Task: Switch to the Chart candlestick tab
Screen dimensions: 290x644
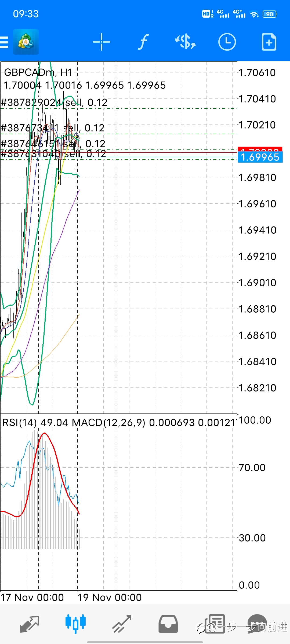Action: 75,624
